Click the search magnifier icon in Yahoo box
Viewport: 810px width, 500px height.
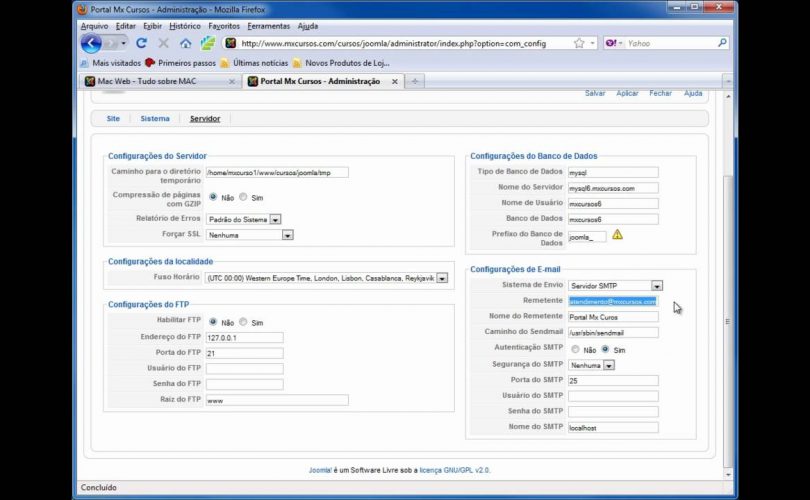coord(722,43)
